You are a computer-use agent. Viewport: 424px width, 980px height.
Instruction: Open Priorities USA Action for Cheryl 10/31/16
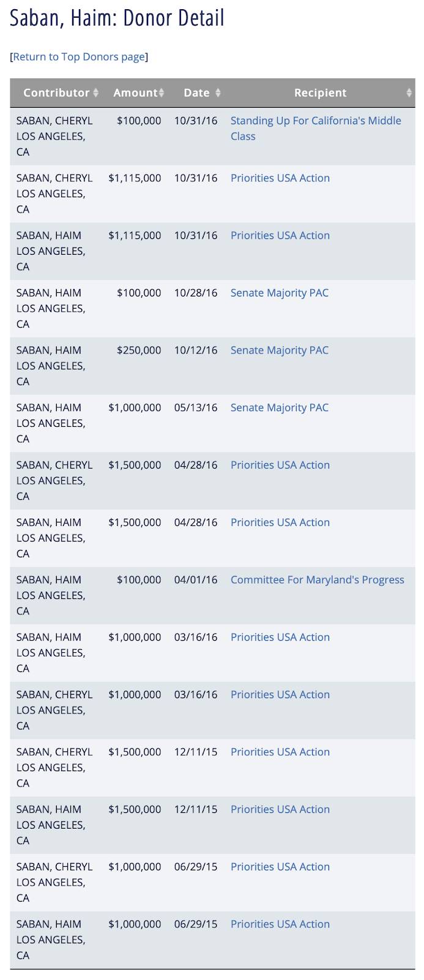coord(280,178)
